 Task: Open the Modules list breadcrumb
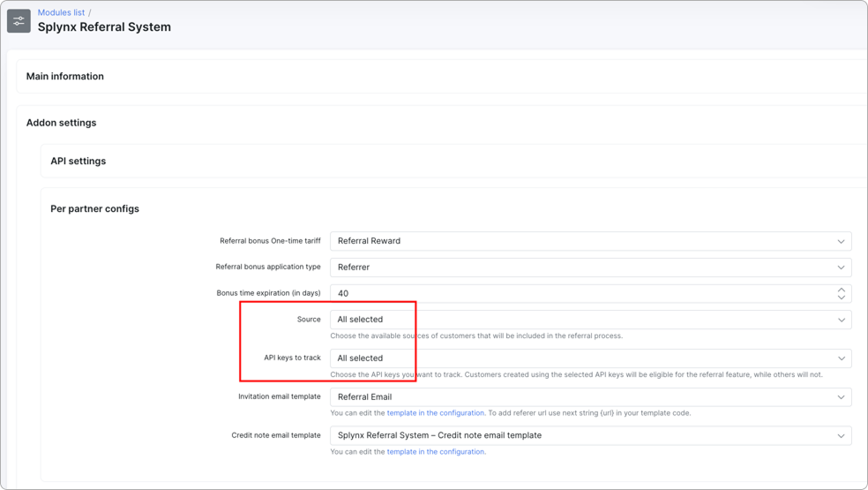coord(61,12)
